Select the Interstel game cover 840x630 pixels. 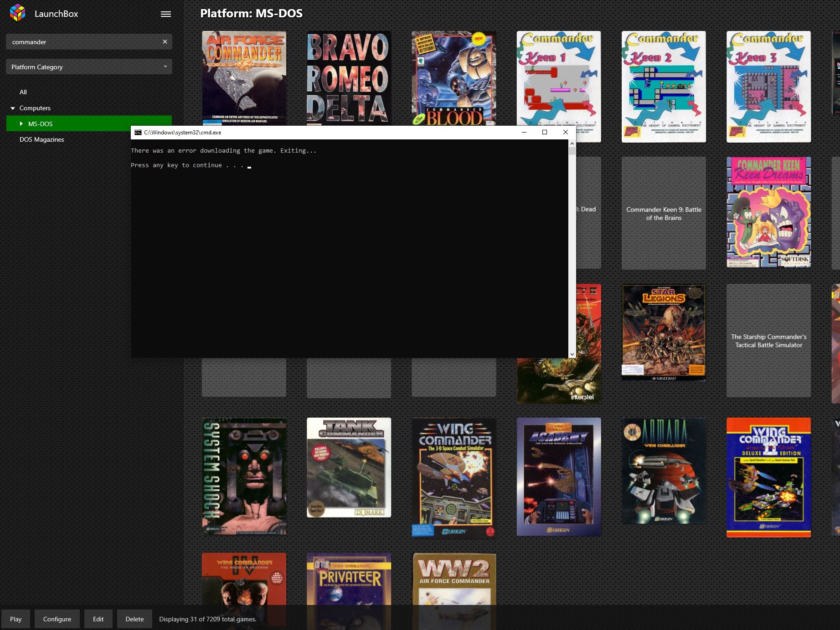[x=559, y=380]
